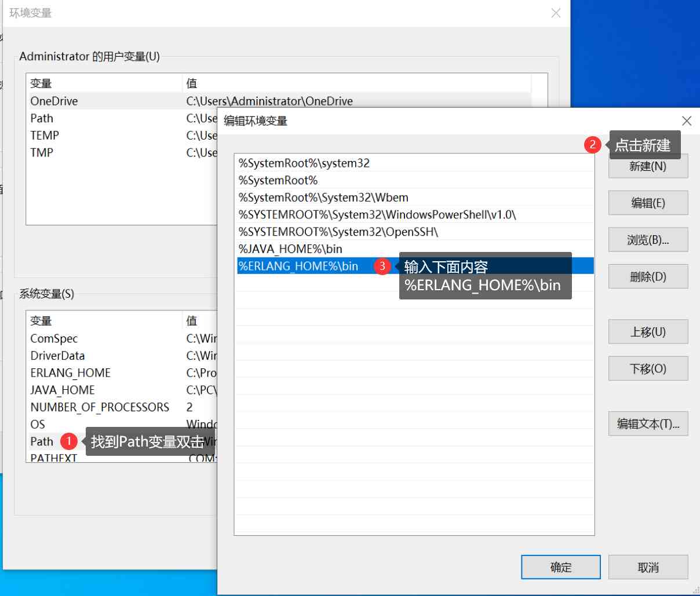Select OS system variable row
The image size is (700, 596).
pyautogui.click(x=123, y=425)
